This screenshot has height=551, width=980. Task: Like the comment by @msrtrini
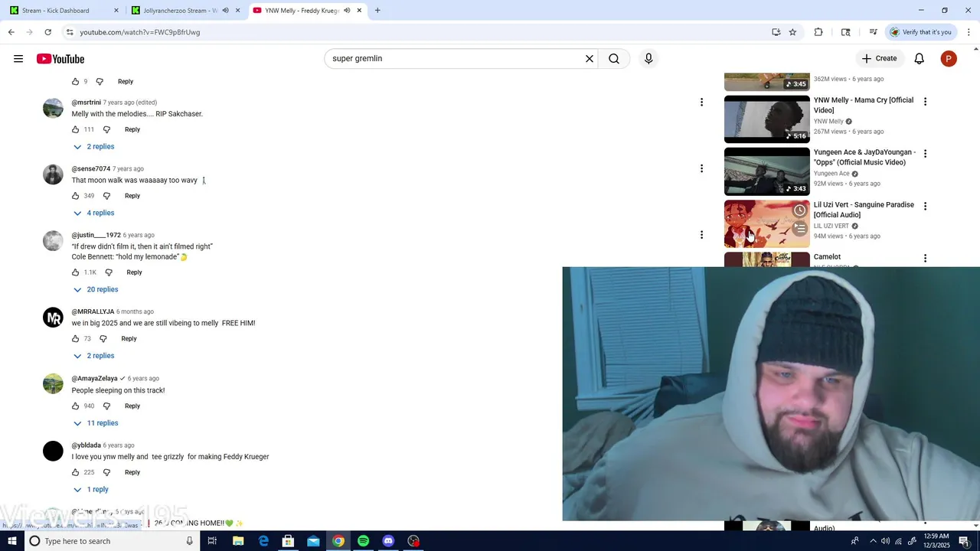(75, 129)
